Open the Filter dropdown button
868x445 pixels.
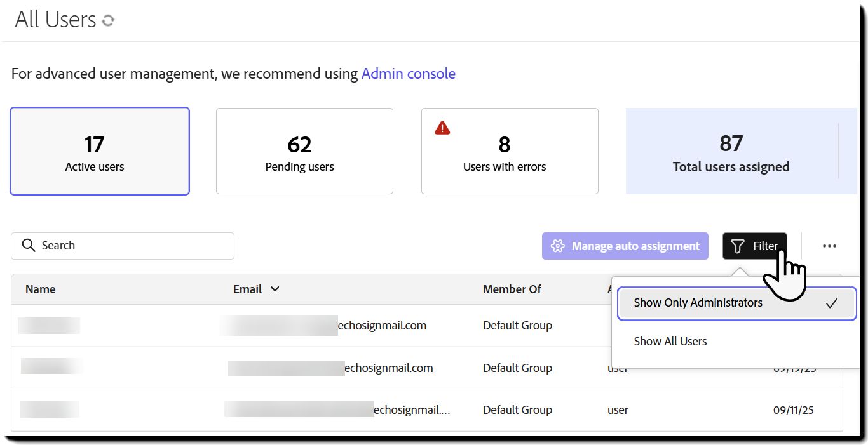[754, 246]
